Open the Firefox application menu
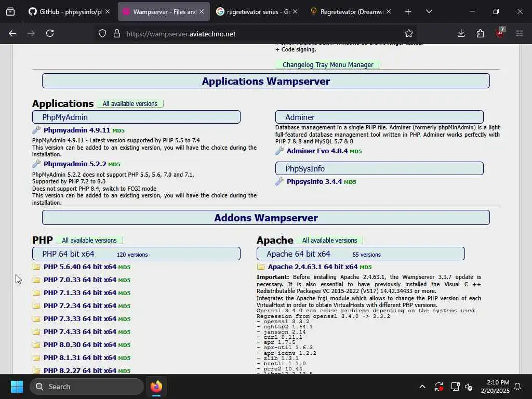This screenshot has width=532, height=399. 519,33
